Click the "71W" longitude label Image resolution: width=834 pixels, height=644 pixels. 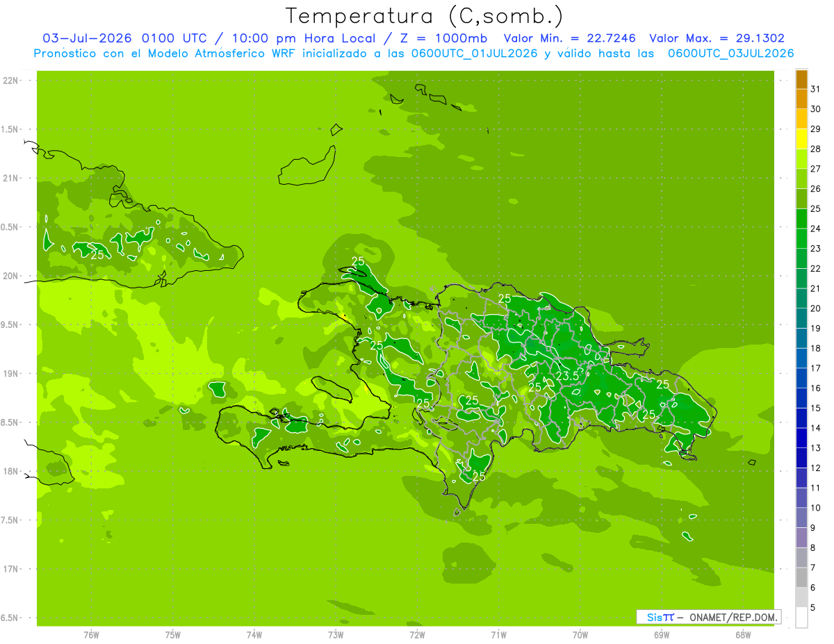(498, 634)
